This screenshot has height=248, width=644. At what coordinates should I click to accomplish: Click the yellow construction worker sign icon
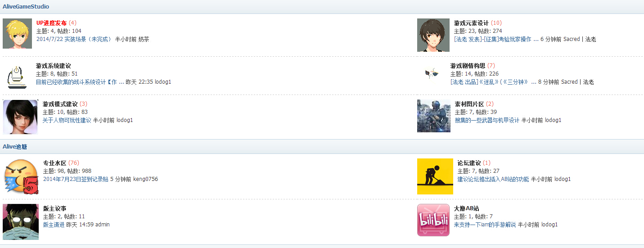click(435, 176)
